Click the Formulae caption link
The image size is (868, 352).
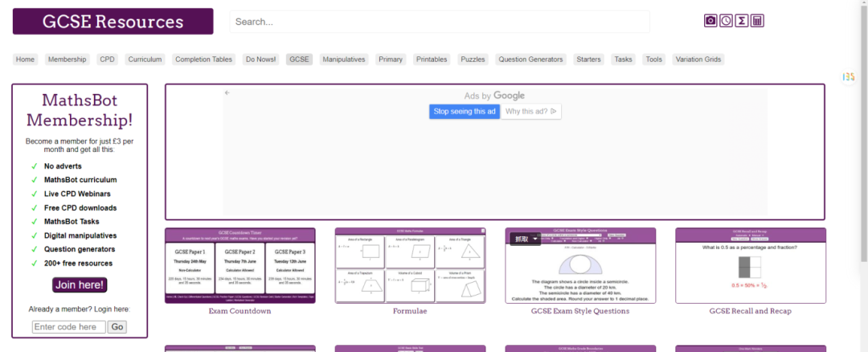pos(410,311)
